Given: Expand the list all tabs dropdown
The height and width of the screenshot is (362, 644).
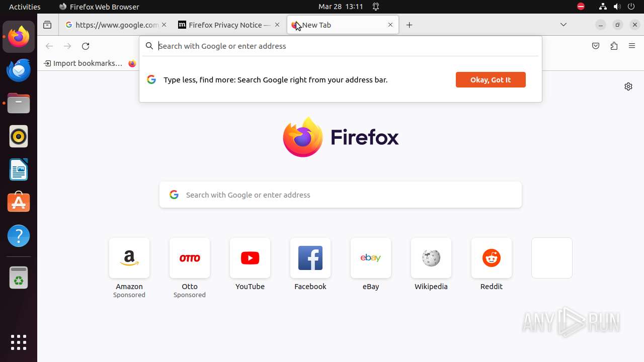Looking at the screenshot, I should click(563, 25).
